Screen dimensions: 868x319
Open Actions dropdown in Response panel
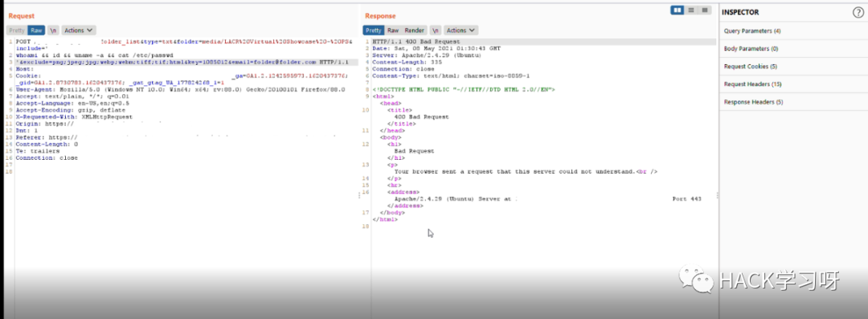click(461, 31)
